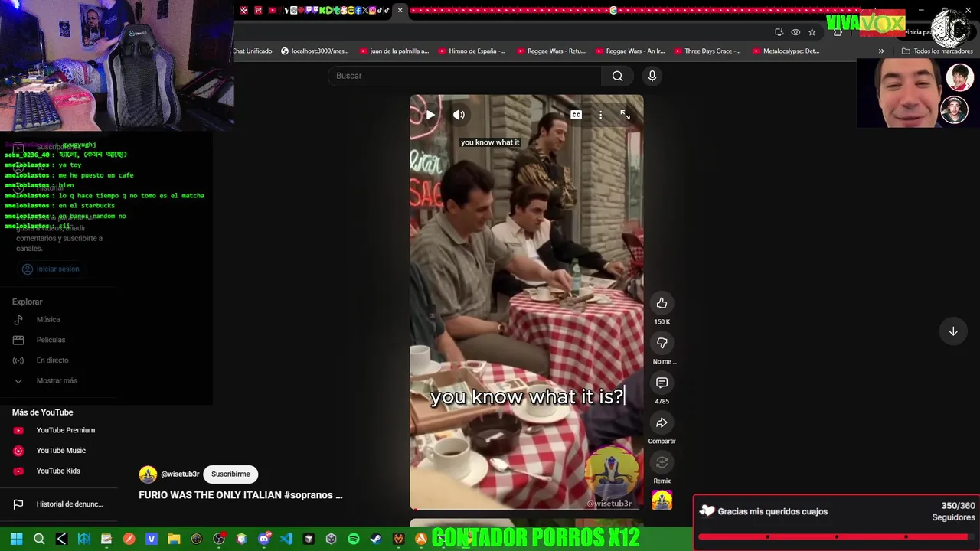
Task: Open YouTube Music in the sidebar
Action: (61, 451)
